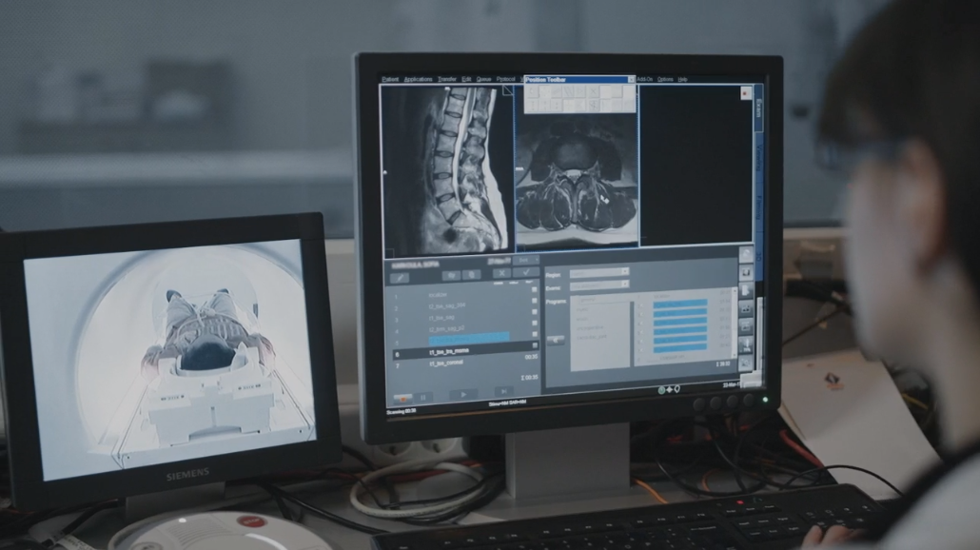Select the t1_tse_tra_msma protocol in row 6

coord(465,352)
